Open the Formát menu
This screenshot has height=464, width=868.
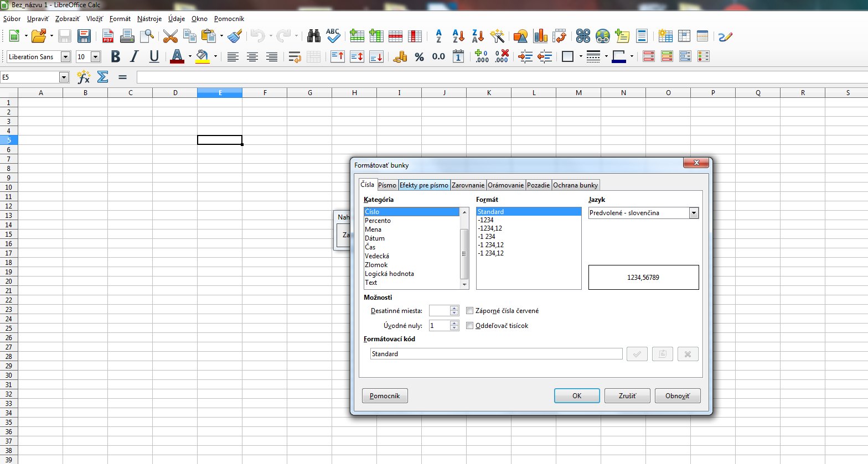pyautogui.click(x=120, y=19)
